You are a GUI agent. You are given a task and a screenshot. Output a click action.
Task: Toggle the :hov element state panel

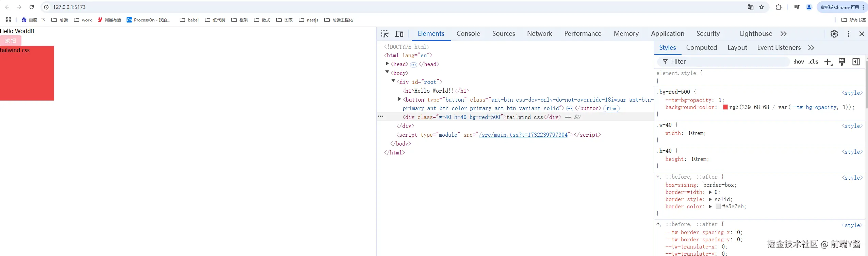[x=798, y=62]
